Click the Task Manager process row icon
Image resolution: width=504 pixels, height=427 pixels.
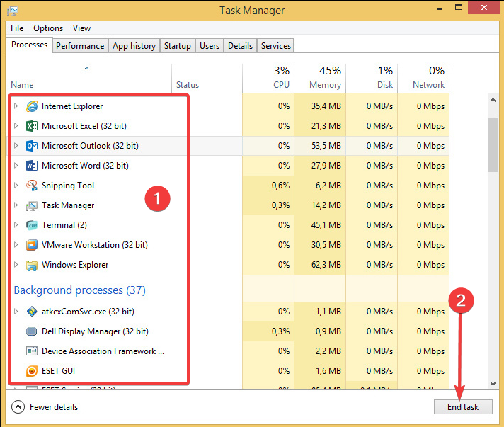[31, 205]
